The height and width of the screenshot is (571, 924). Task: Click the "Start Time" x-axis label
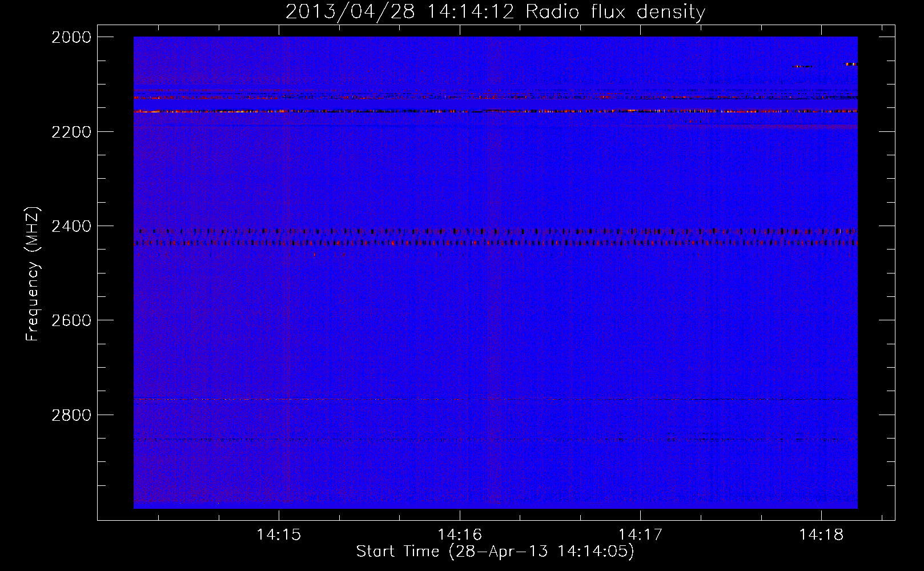tap(495, 551)
